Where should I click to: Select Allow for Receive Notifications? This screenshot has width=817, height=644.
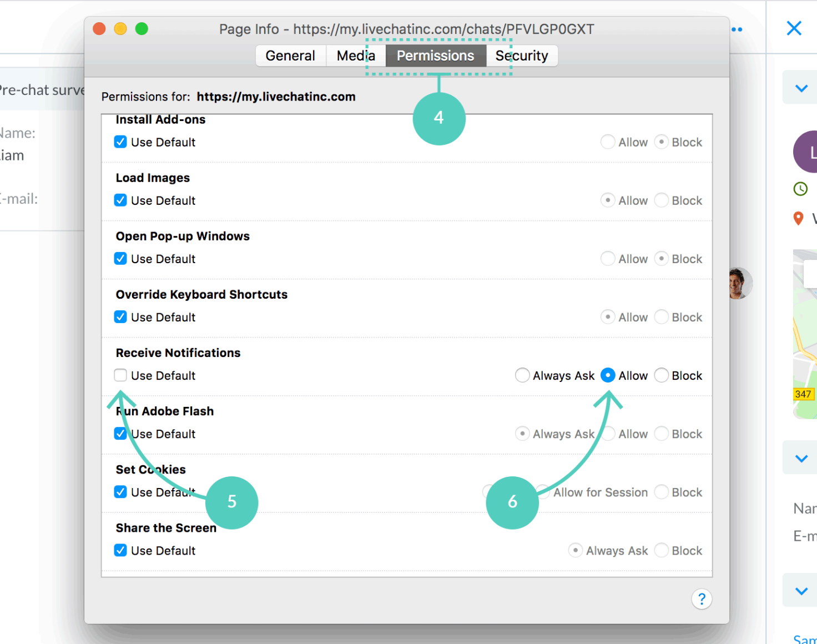click(x=608, y=375)
